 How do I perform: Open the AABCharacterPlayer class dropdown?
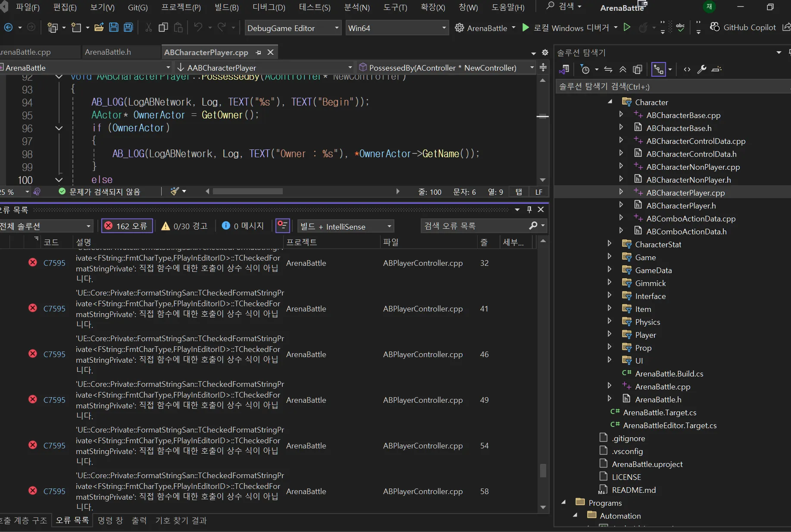pyautogui.click(x=265, y=68)
